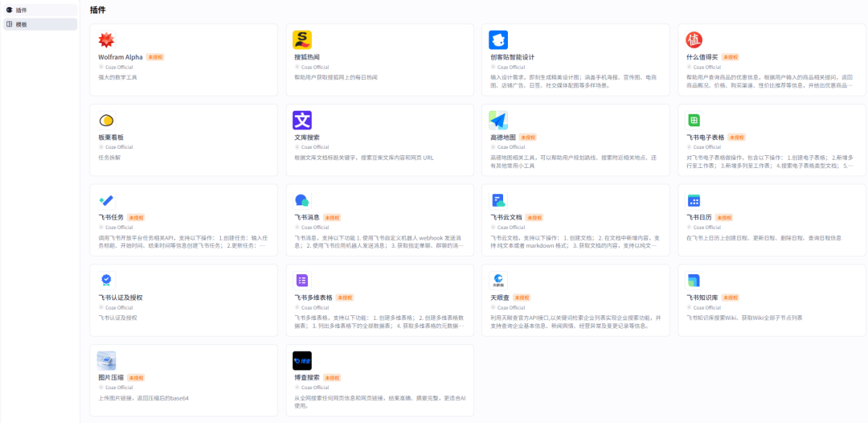Screen dimensions: 868x423
Task: Click 未授权 badge next to 飞书任务
Action: point(136,218)
